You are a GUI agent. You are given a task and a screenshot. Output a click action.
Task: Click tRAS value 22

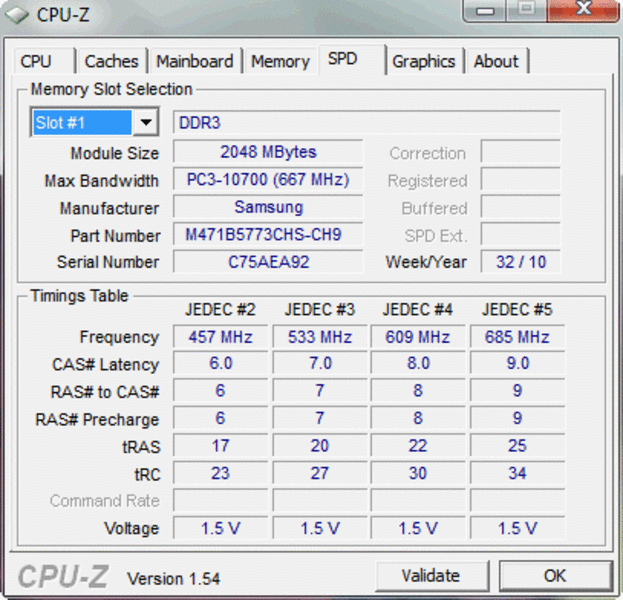[418, 446]
